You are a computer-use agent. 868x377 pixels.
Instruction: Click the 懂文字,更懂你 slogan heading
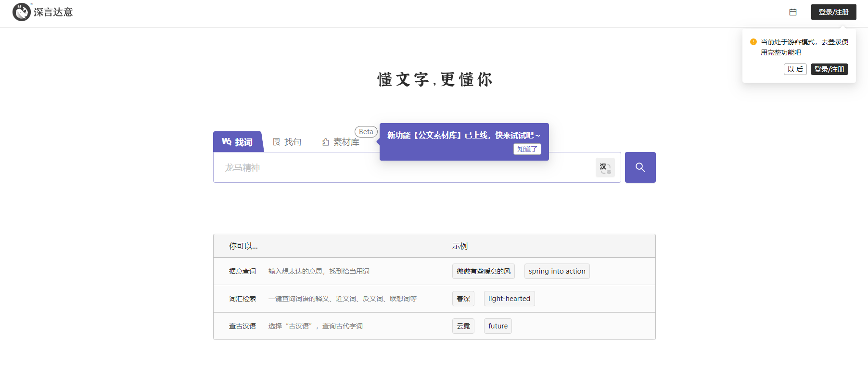coord(434,79)
